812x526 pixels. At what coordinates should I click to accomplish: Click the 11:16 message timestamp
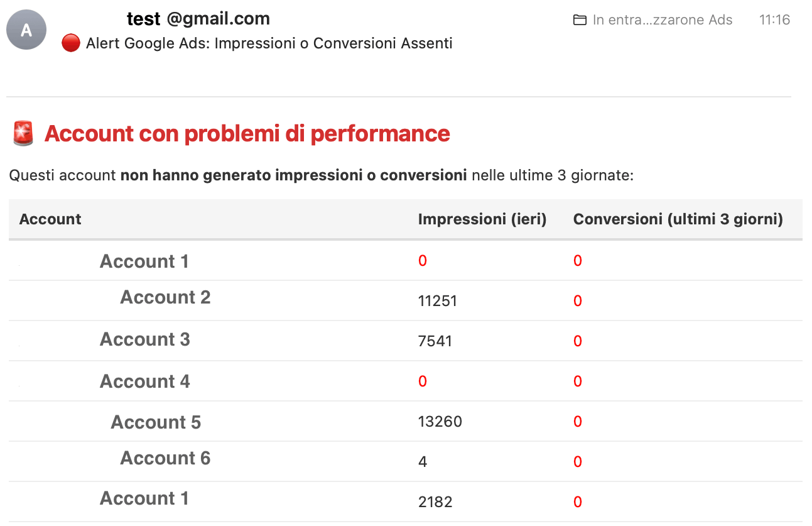point(774,19)
